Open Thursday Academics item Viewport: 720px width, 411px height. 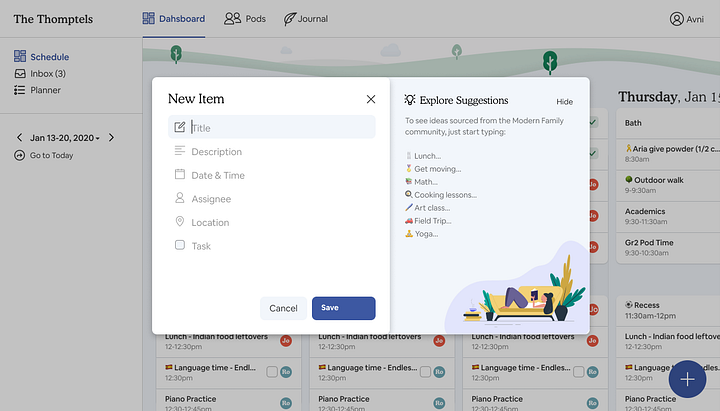(668, 216)
